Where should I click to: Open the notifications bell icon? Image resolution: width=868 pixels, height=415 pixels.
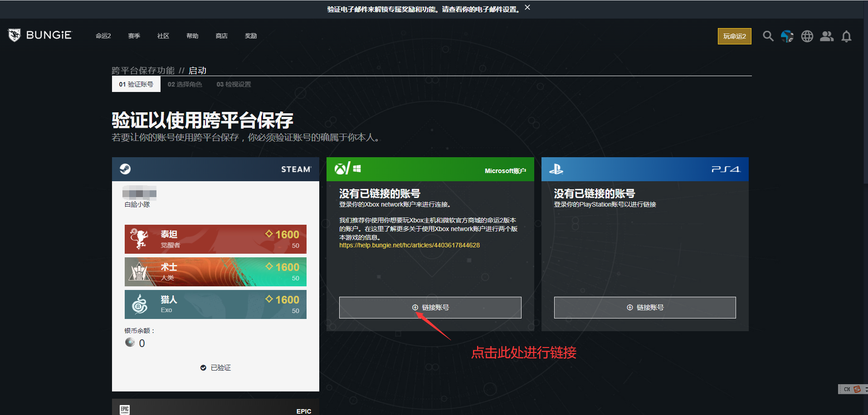pos(846,36)
